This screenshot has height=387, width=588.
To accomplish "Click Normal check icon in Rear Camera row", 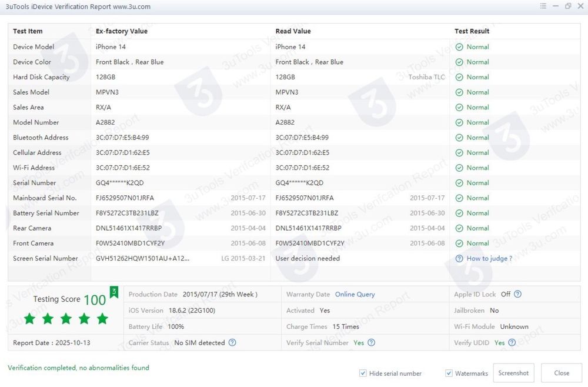I will (459, 228).
